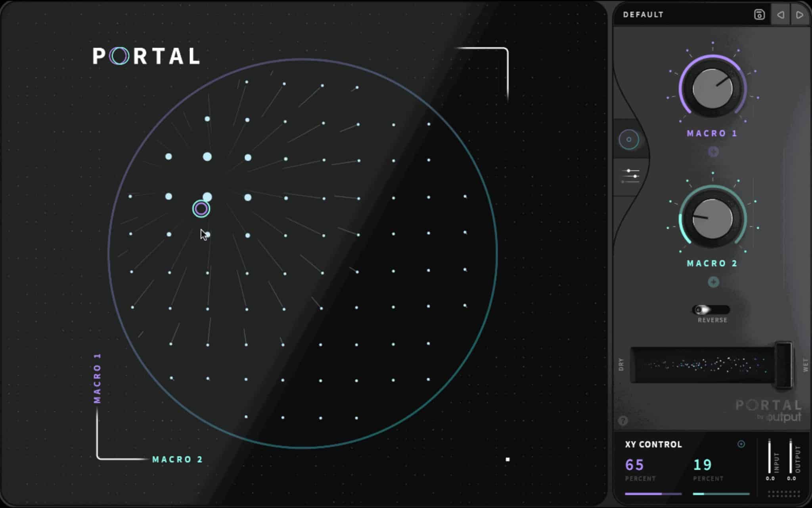Click the Macro 1 knob
This screenshot has width=812, height=508.
712,88
